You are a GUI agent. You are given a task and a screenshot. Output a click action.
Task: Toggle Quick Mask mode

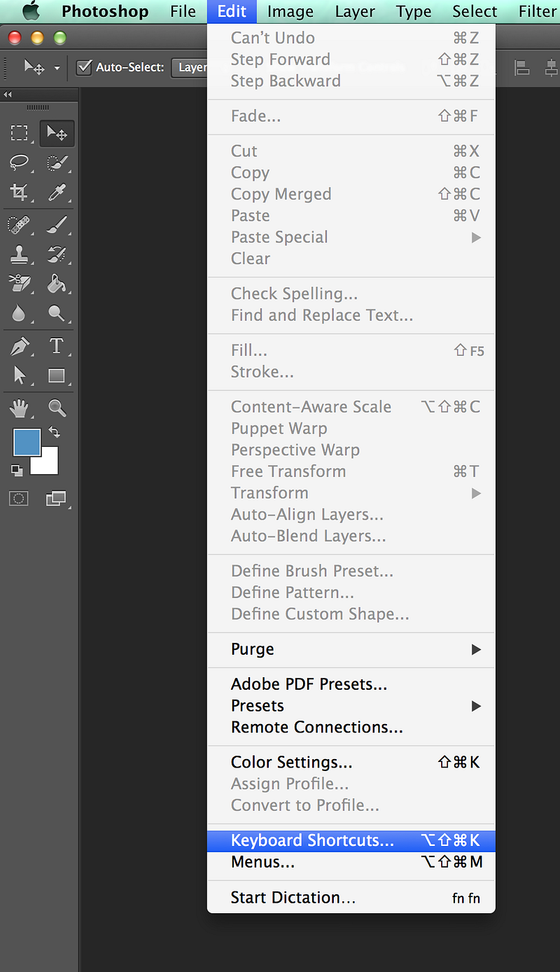(19, 499)
